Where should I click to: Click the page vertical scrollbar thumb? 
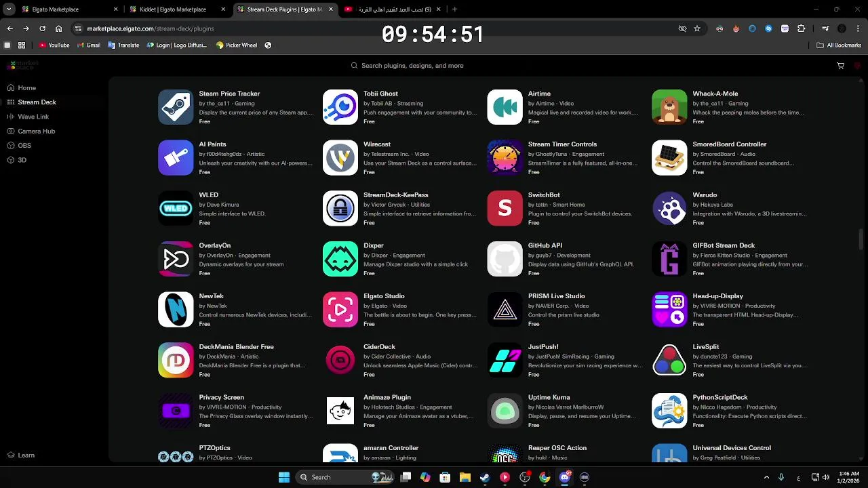(x=861, y=239)
